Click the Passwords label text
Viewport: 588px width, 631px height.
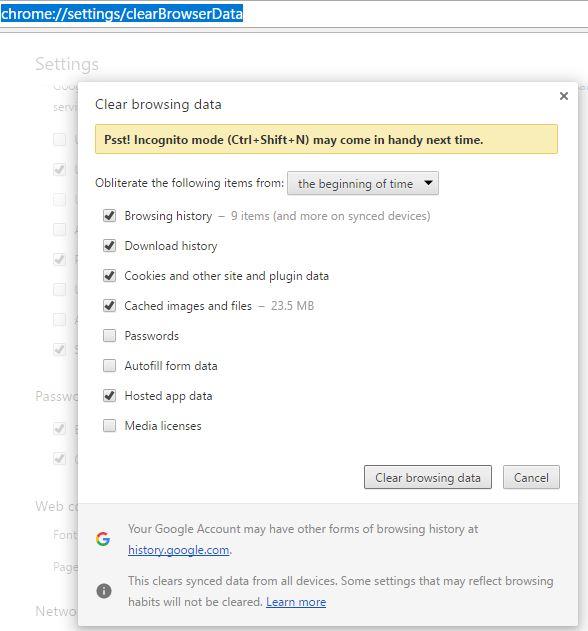click(x=152, y=336)
